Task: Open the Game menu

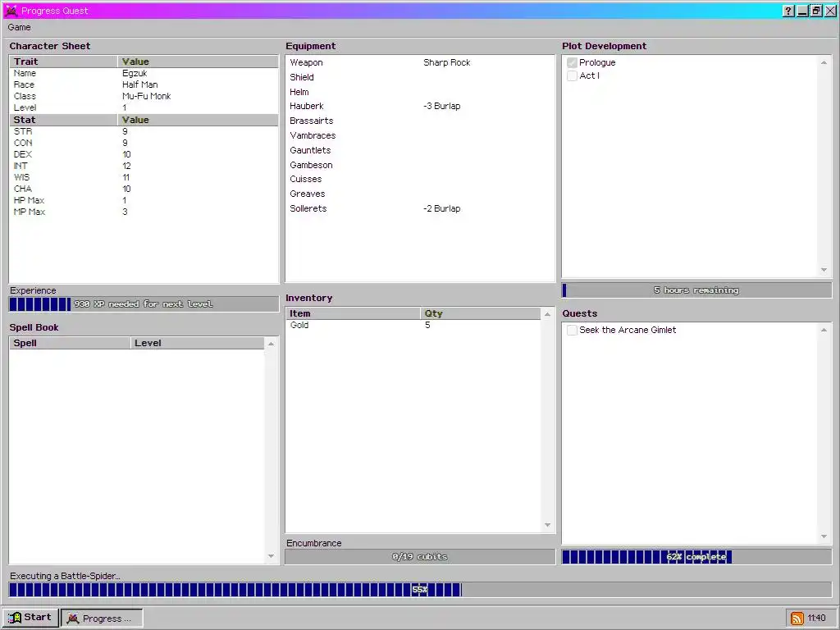Action: coord(20,27)
